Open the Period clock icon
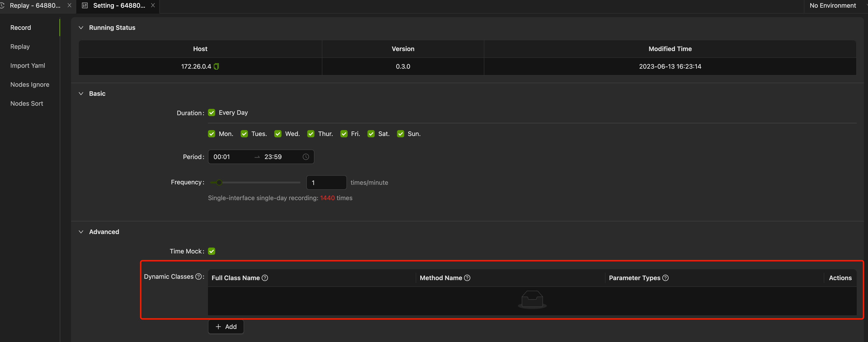868x342 pixels. pos(306,157)
